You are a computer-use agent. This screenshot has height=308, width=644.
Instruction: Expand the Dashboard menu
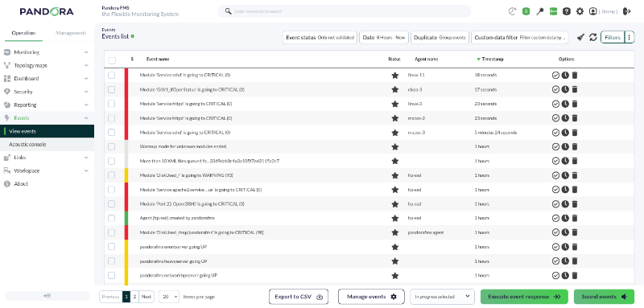point(47,78)
